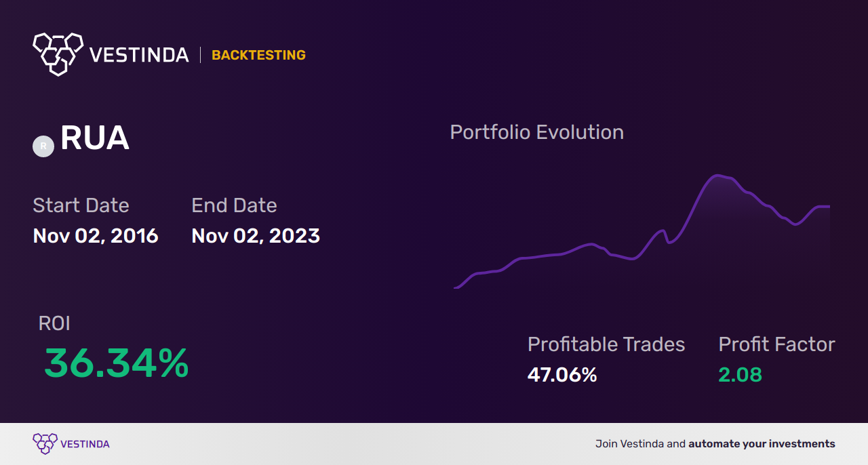Click the 2.08 profit factor value

(x=740, y=375)
